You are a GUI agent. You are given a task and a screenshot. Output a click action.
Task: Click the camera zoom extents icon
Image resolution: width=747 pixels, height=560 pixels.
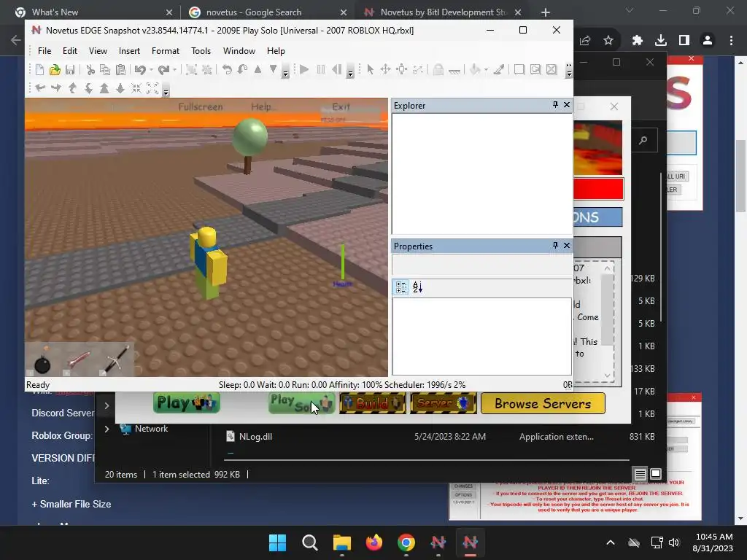152,88
